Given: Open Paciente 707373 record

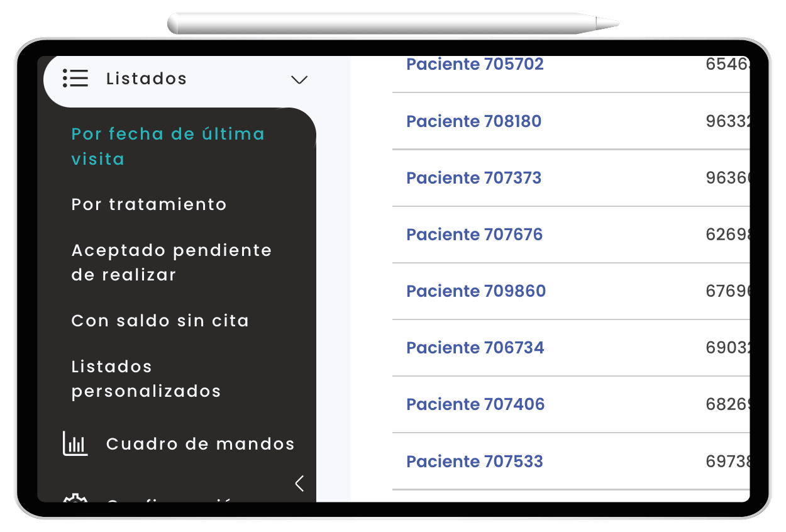Looking at the screenshot, I should pyautogui.click(x=473, y=177).
